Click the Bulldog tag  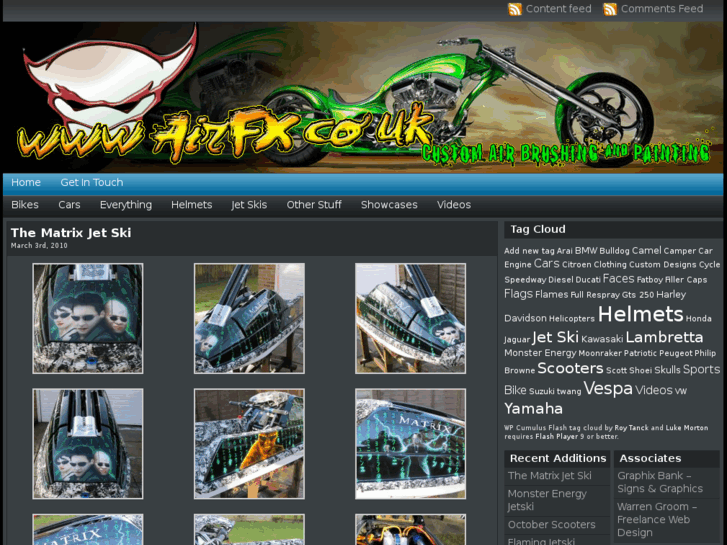pos(614,251)
